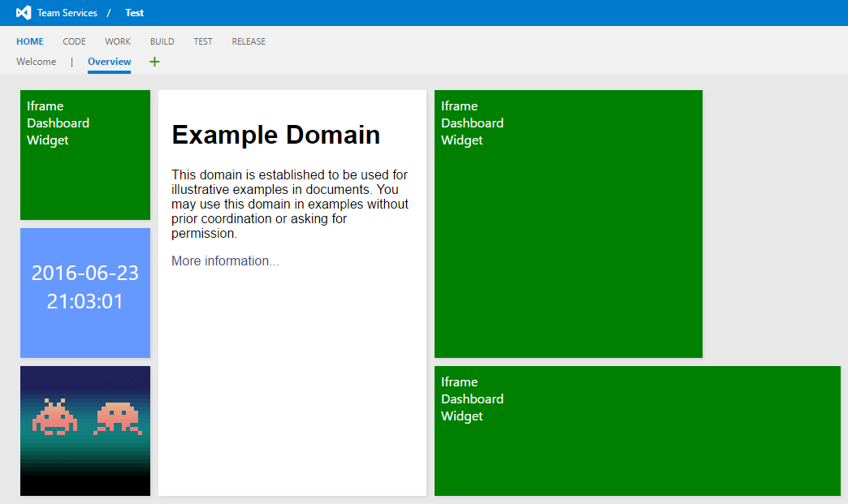Add a new dashboard with the green plus
The height and width of the screenshot is (504, 848).
coord(154,61)
